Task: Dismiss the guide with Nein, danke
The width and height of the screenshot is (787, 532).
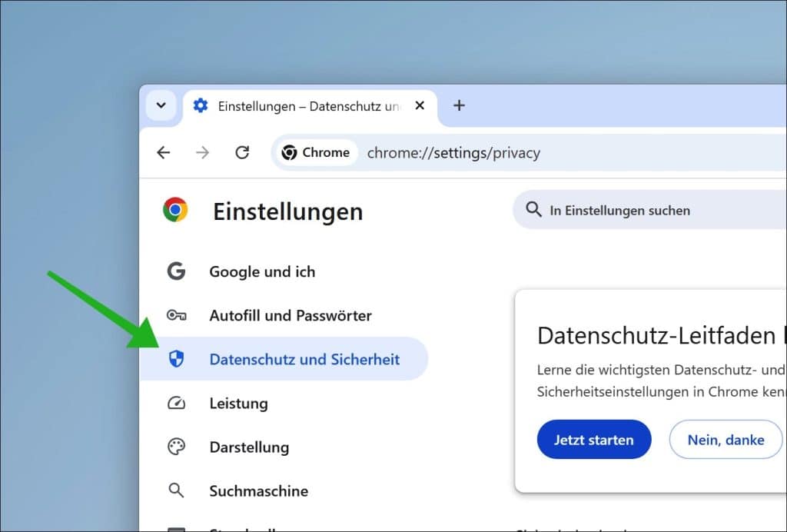Action: [x=726, y=439]
